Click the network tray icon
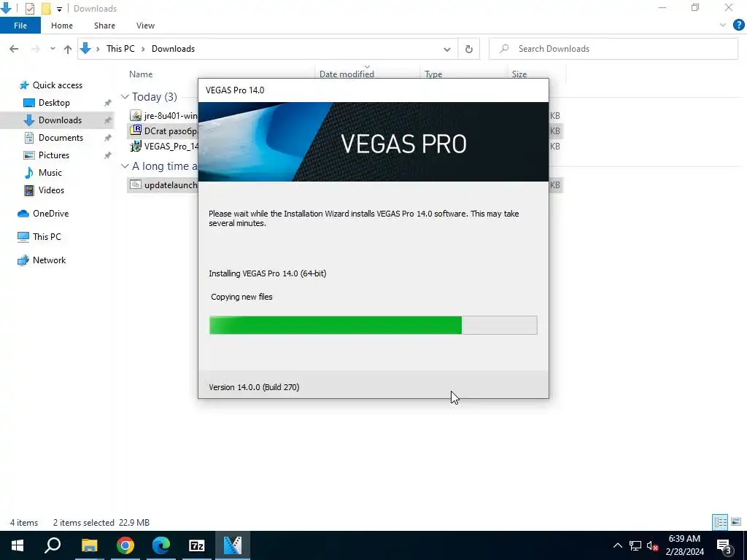 [x=635, y=545]
